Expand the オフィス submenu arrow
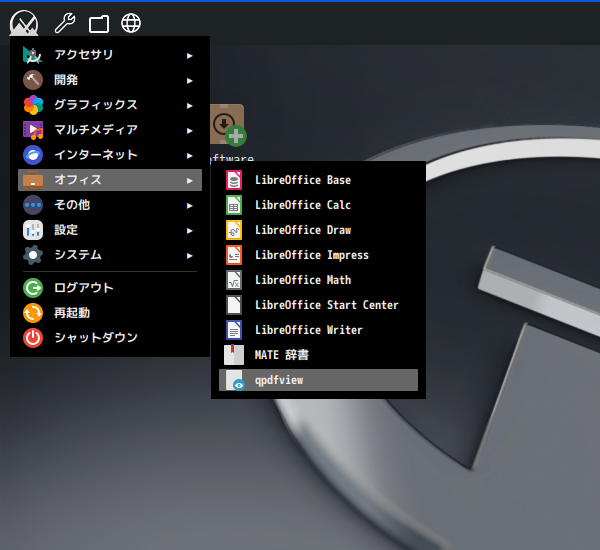The width and height of the screenshot is (600, 550). pyautogui.click(x=189, y=181)
